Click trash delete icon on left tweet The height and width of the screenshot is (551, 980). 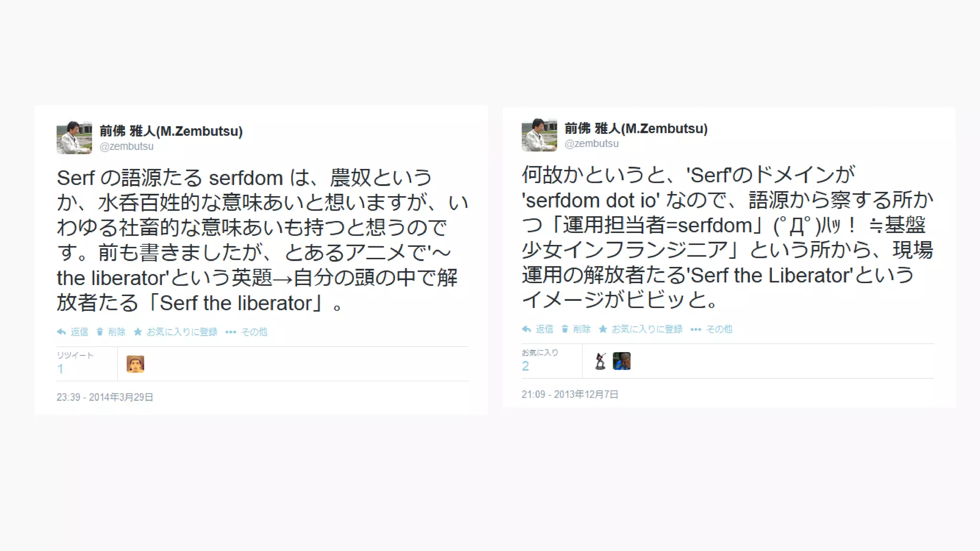(100, 332)
